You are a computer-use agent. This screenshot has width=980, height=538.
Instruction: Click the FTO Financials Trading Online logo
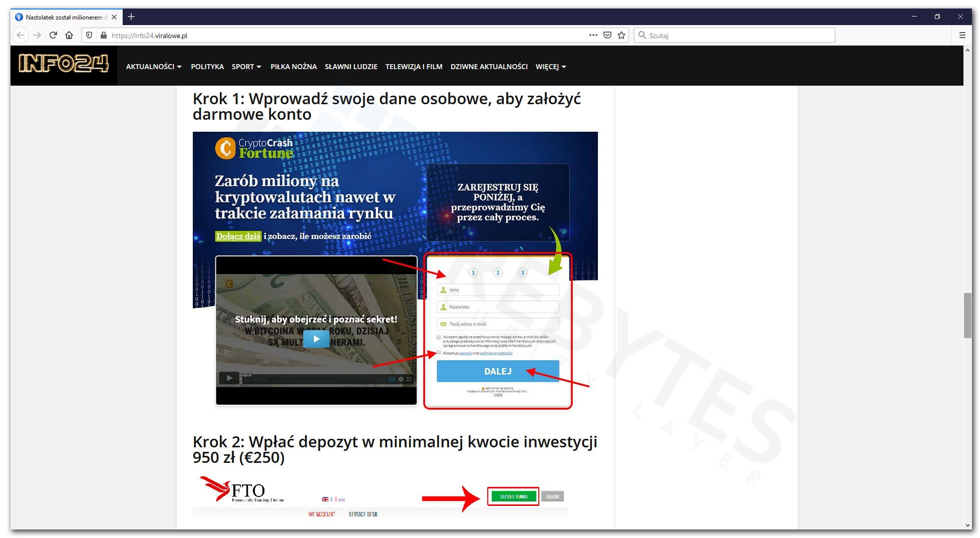(x=242, y=489)
